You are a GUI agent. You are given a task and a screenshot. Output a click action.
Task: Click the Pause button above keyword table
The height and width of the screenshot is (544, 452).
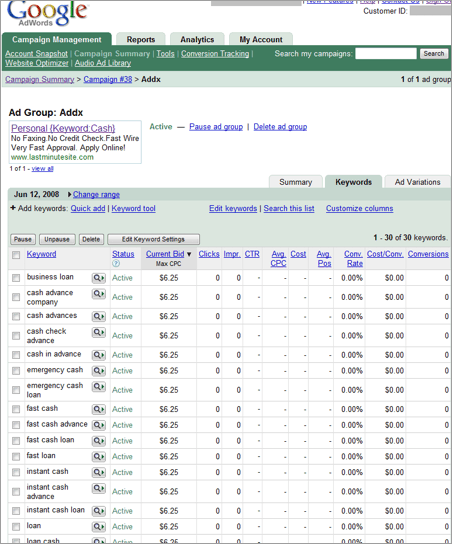tap(23, 239)
